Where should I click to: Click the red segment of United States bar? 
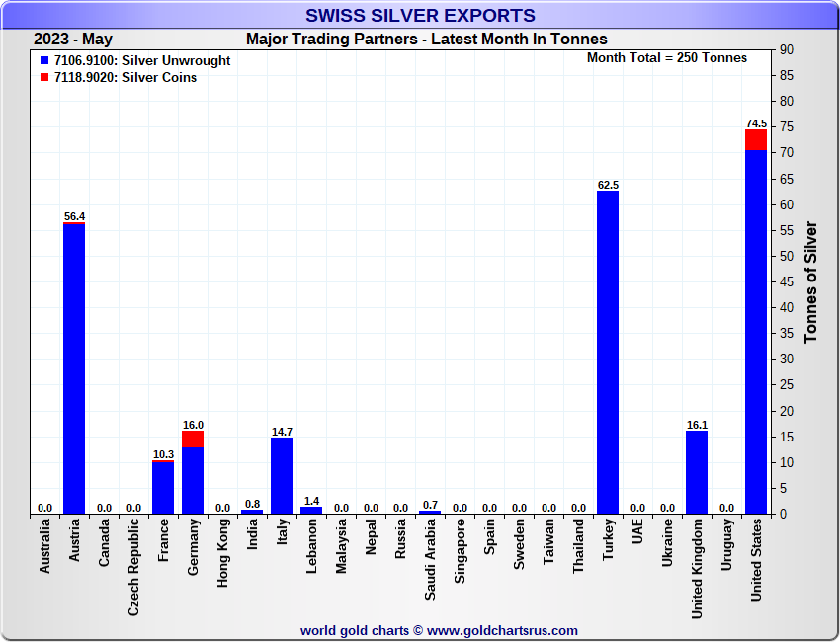(x=756, y=139)
